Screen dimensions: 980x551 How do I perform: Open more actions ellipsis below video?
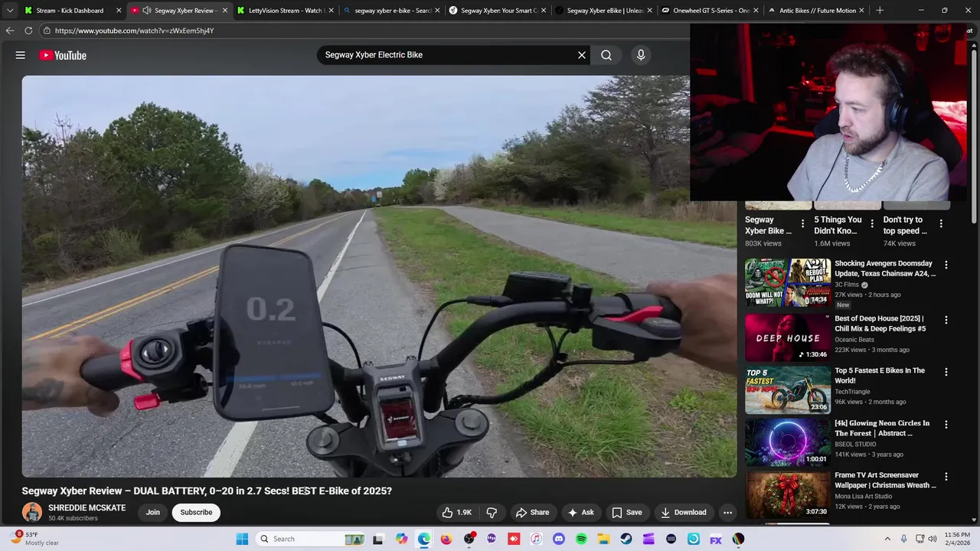pyautogui.click(x=728, y=513)
